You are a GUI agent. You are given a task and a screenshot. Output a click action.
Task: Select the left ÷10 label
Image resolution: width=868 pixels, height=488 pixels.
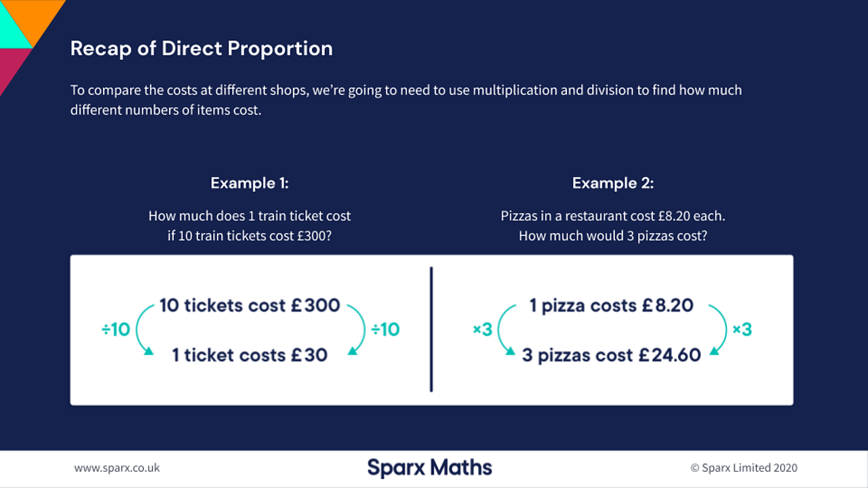[116, 330]
